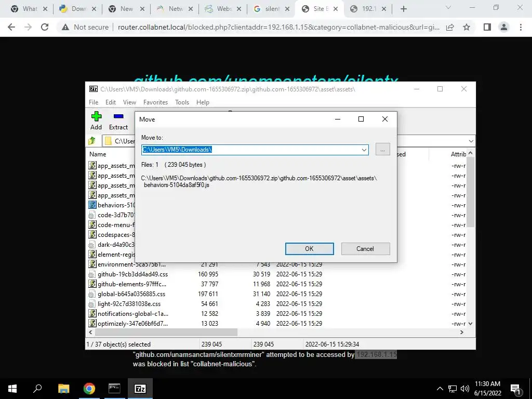Select the dark-d4a90c css file icon

click(92, 244)
